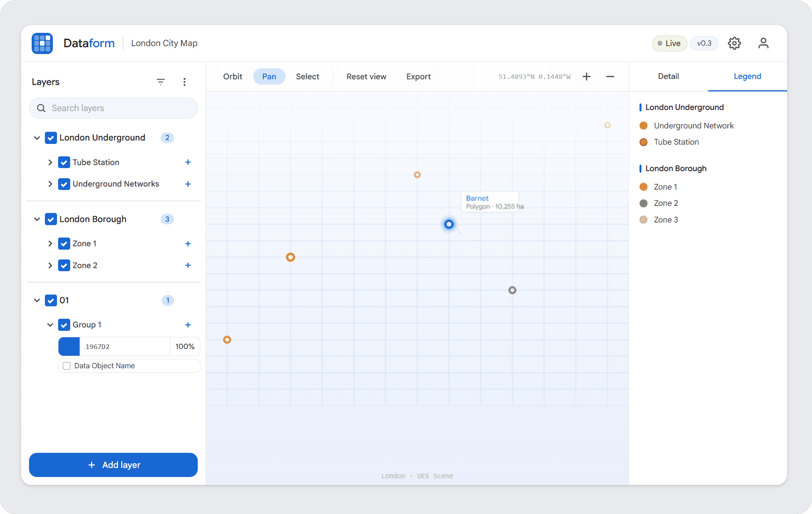Click the Dataform grid logo icon

tap(42, 43)
